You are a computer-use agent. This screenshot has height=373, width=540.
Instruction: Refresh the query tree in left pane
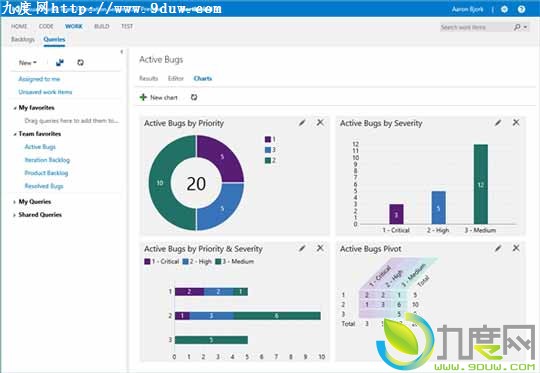(80, 62)
